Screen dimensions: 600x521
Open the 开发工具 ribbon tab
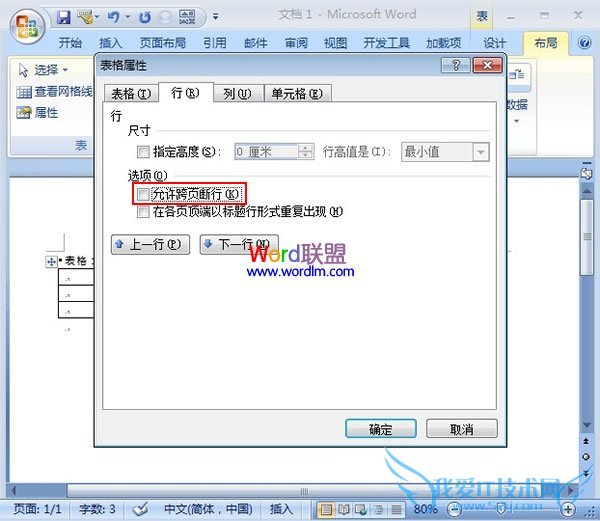[x=386, y=42]
